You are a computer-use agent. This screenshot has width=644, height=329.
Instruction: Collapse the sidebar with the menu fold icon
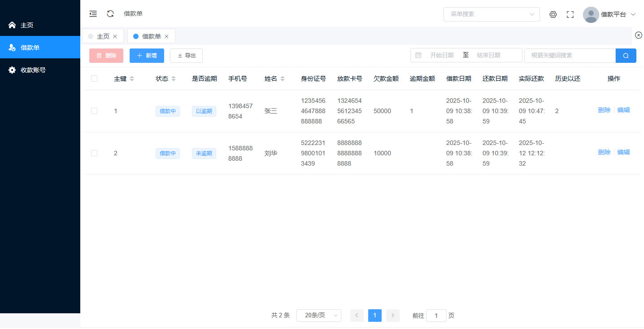pyautogui.click(x=93, y=14)
